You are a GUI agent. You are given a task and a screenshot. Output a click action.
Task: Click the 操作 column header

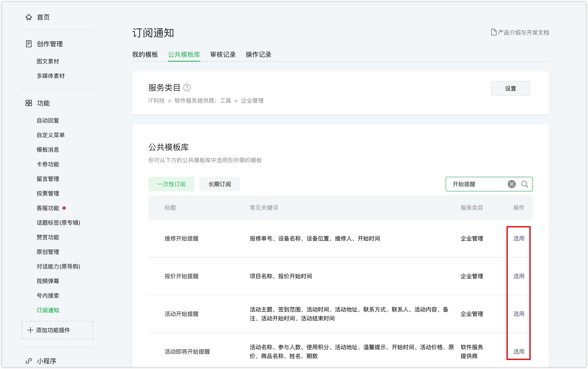(x=518, y=208)
